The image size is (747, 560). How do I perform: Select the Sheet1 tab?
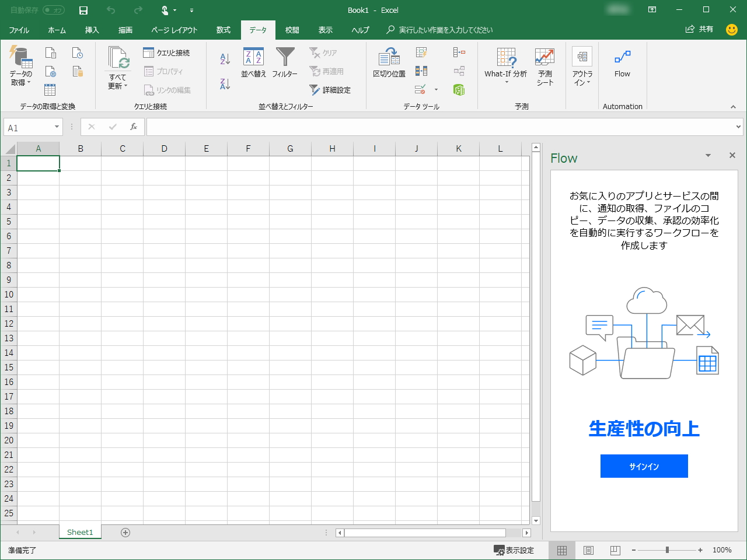pos(80,532)
